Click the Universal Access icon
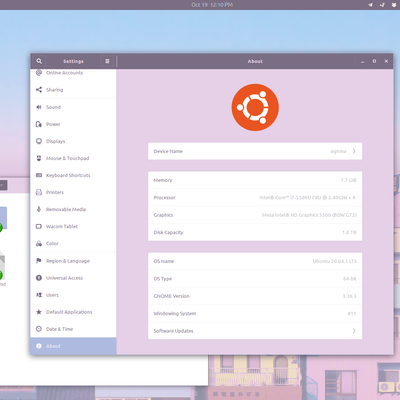This screenshot has width=400, height=400. [39, 278]
